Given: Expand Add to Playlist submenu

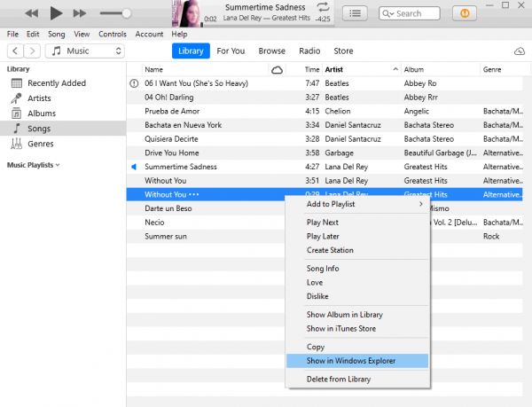Looking at the screenshot, I should [x=357, y=204].
